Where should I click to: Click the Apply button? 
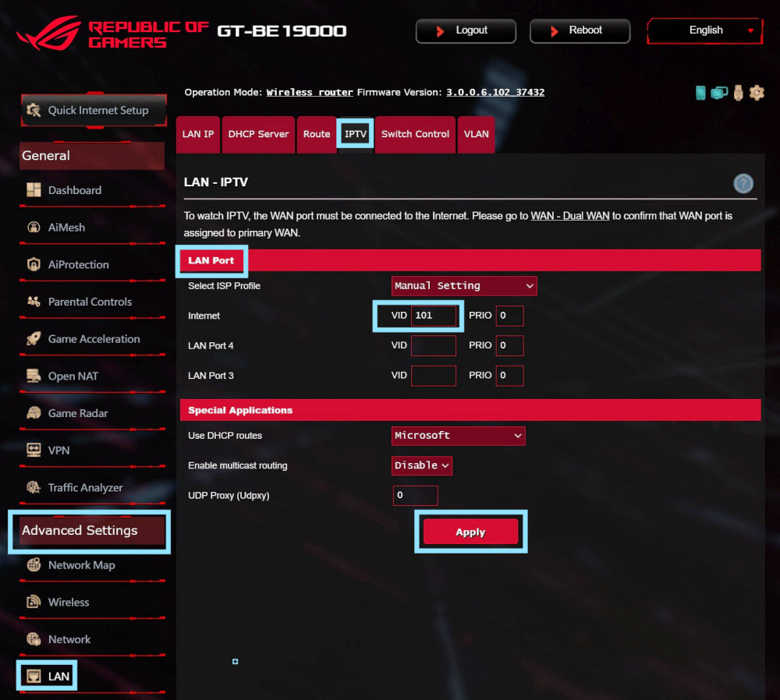pos(470,532)
